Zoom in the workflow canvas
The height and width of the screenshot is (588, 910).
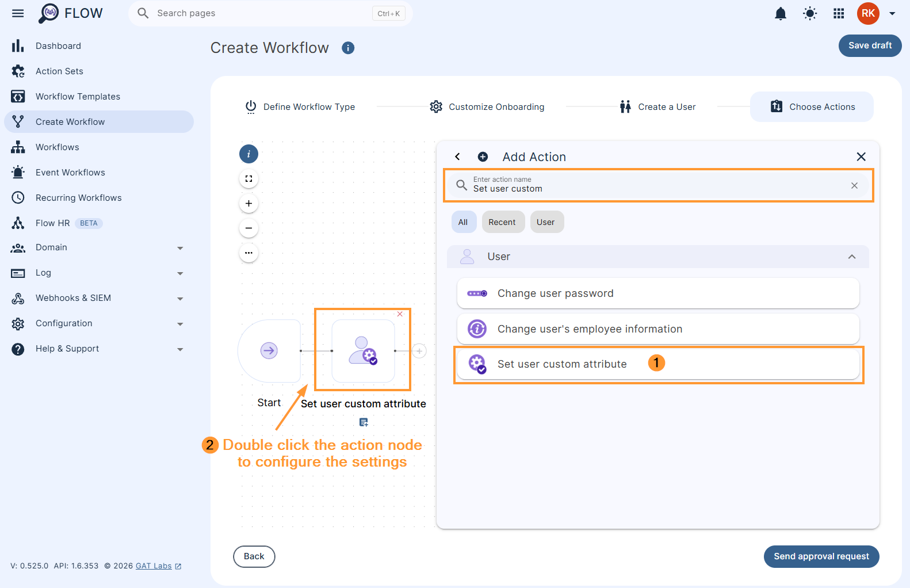tap(248, 203)
